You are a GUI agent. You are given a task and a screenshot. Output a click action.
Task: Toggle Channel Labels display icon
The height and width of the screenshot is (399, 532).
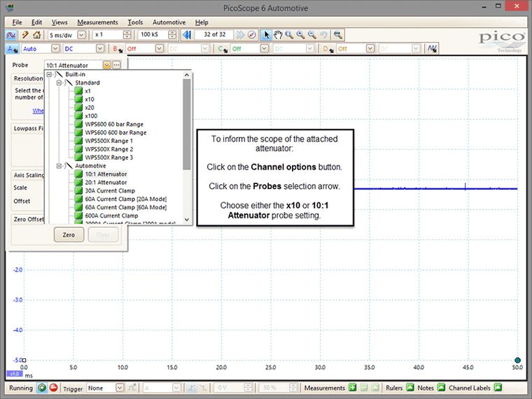pyautogui.click(x=498, y=388)
